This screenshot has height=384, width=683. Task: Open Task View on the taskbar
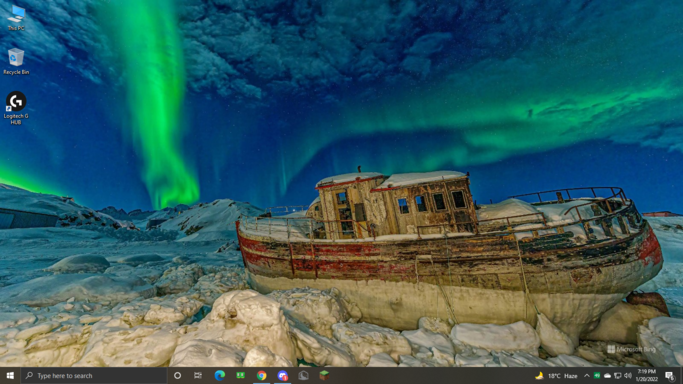198,375
